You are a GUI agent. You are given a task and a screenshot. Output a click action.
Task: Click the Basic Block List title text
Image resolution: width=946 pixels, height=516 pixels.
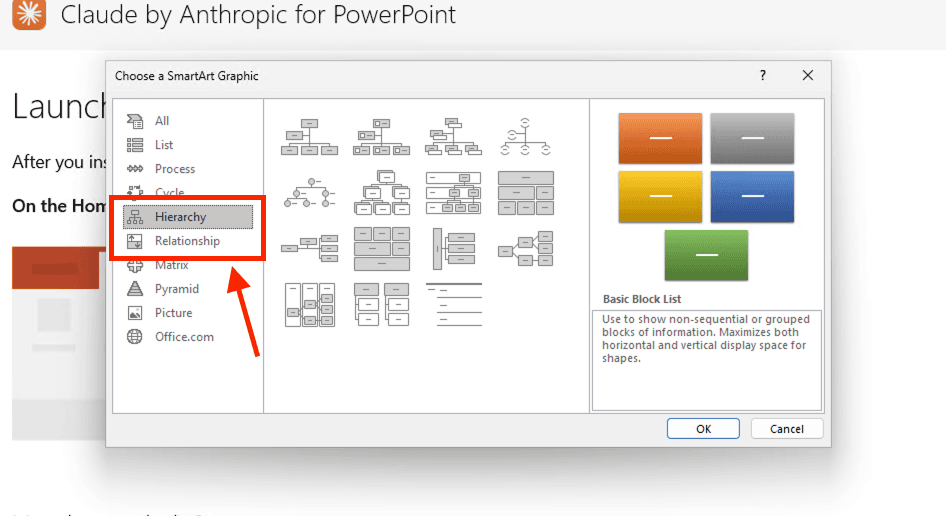[x=642, y=299]
